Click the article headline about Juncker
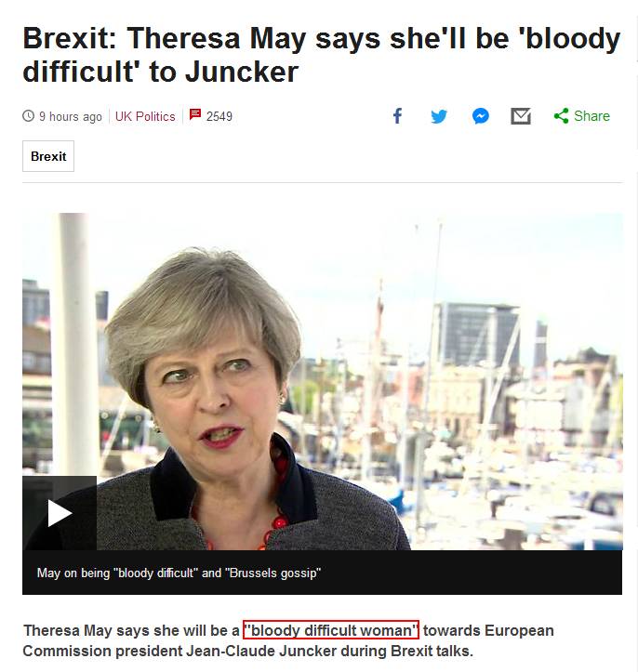This screenshot has height=672, width=638. click(321, 55)
